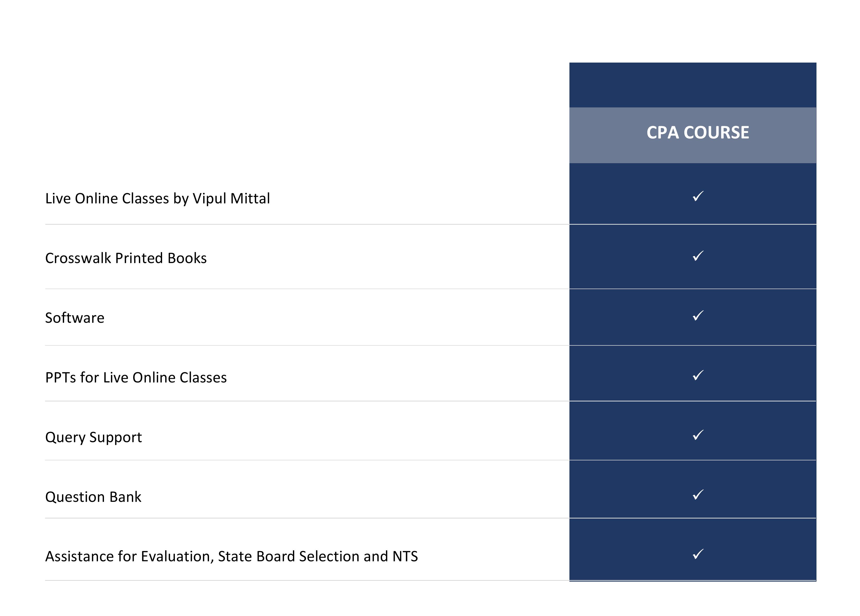Image resolution: width=860 pixels, height=616 pixels.
Task: Click the Question Bank label
Action: pos(93,497)
